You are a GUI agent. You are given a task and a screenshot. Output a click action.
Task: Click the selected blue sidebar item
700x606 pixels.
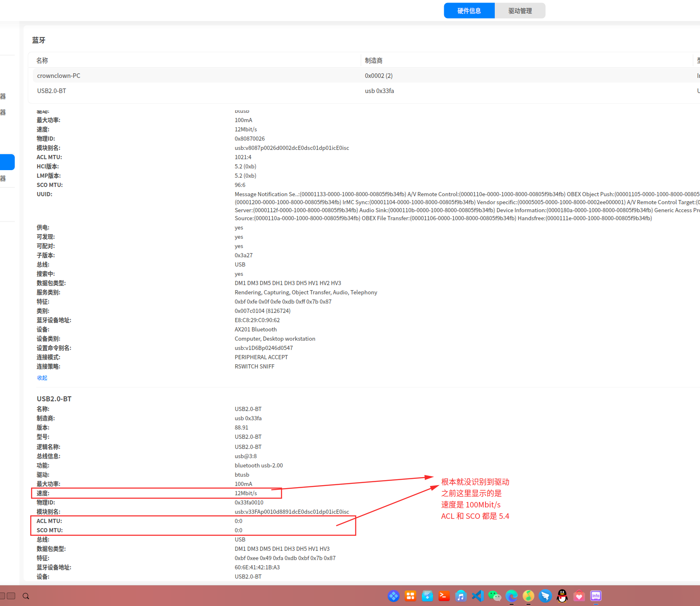tap(7, 162)
